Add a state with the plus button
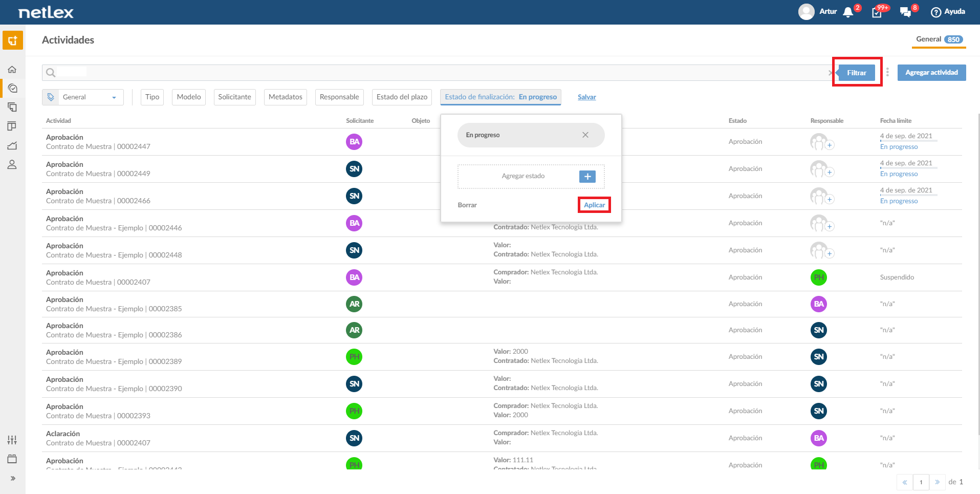 587,177
